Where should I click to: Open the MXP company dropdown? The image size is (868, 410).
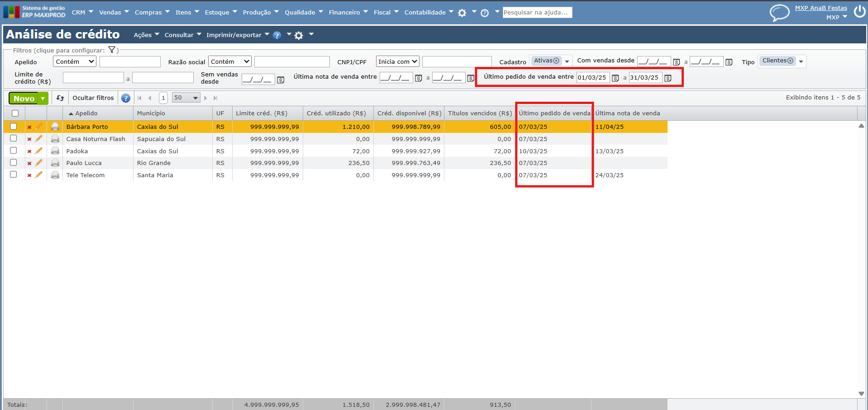836,18
